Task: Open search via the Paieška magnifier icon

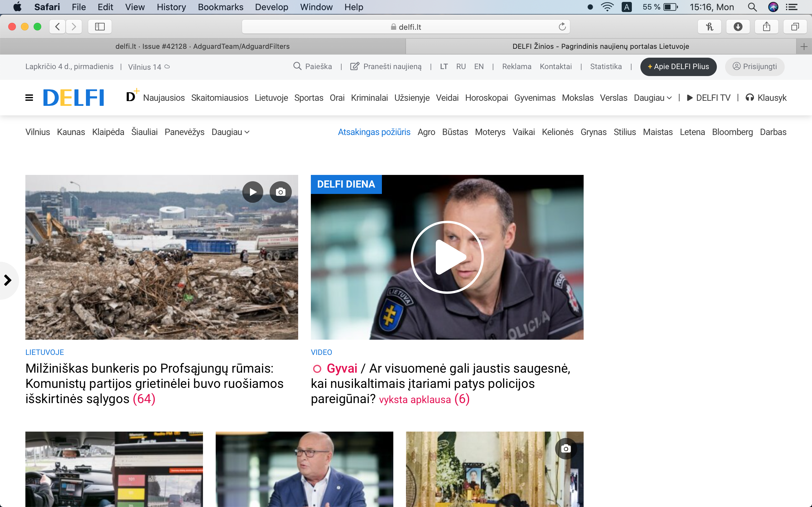Action: [297, 67]
